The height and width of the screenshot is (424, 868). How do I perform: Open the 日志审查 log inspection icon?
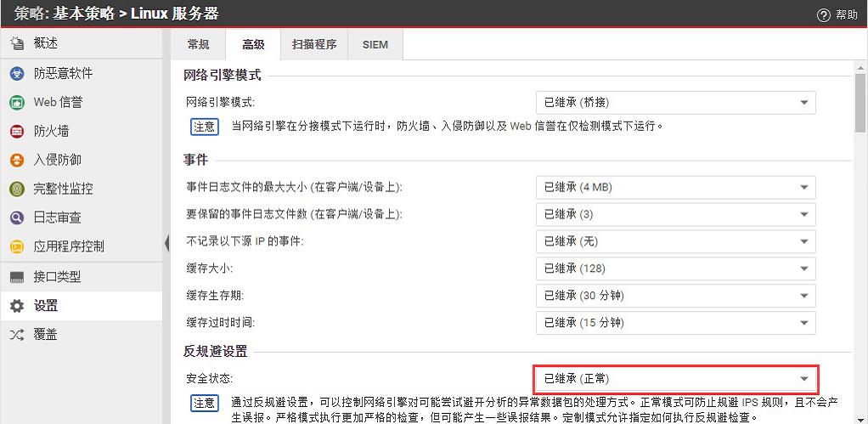(x=17, y=218)
